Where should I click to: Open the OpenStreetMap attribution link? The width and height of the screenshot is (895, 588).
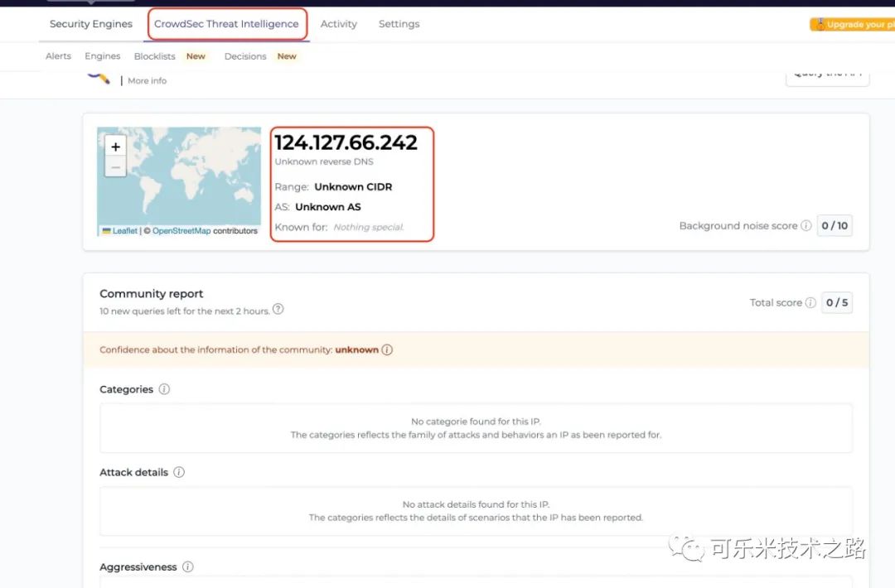(181, 230)
